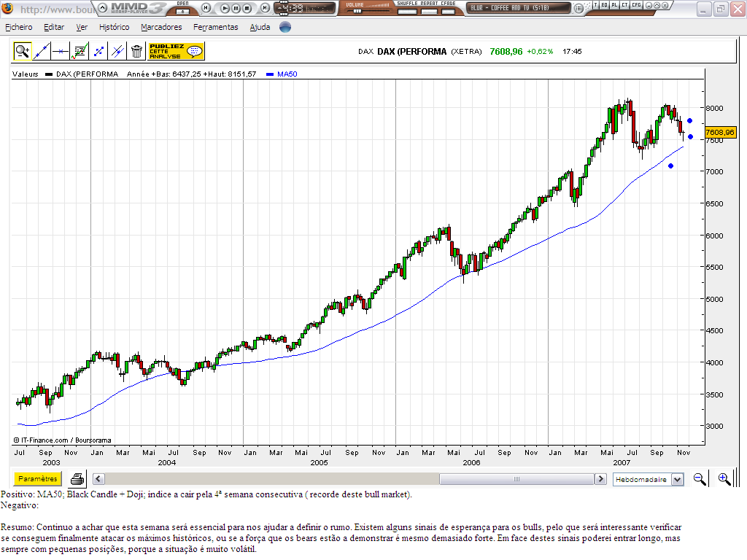
Task: Click the zoom in magnifier below chart
Action: tap(724, 479)
